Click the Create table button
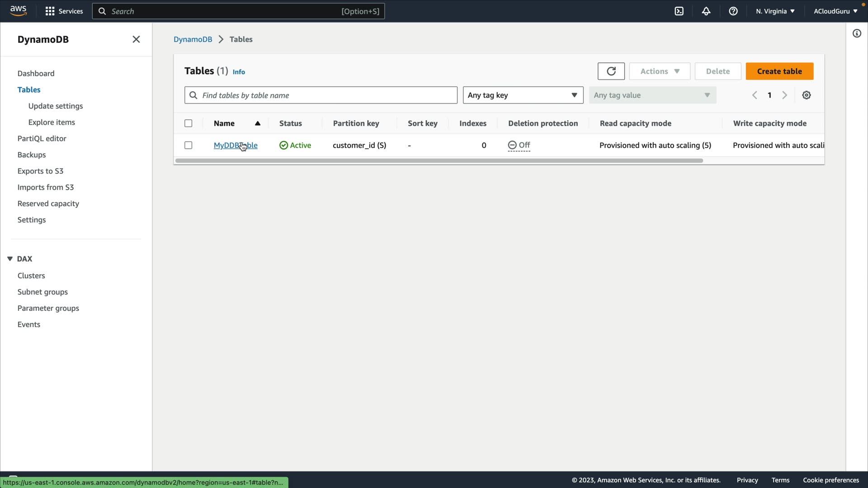 point(779,71)
